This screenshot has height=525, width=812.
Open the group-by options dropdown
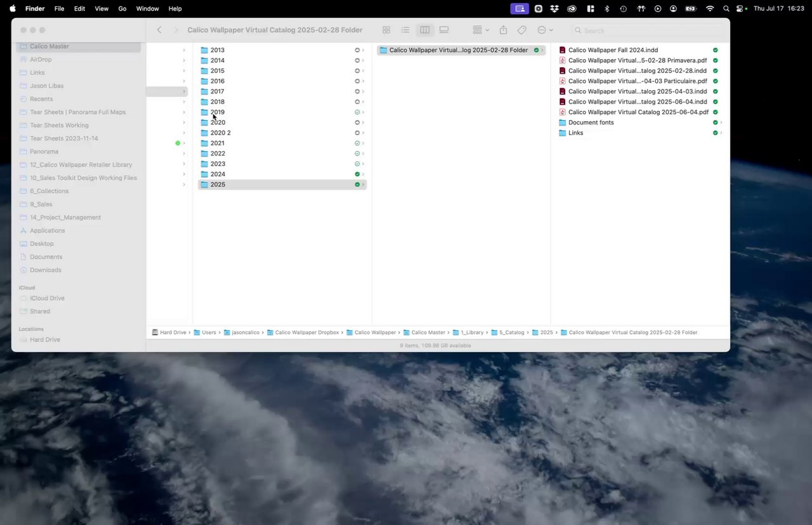481,30
